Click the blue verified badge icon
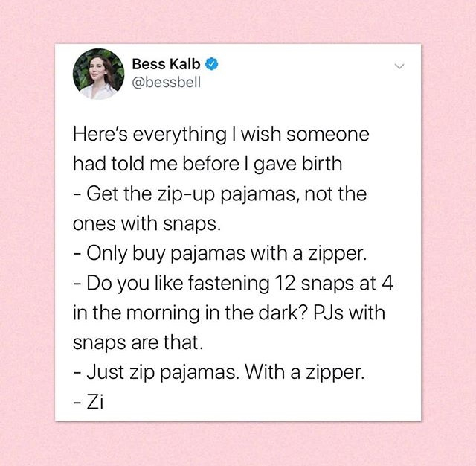 [212, 64]
